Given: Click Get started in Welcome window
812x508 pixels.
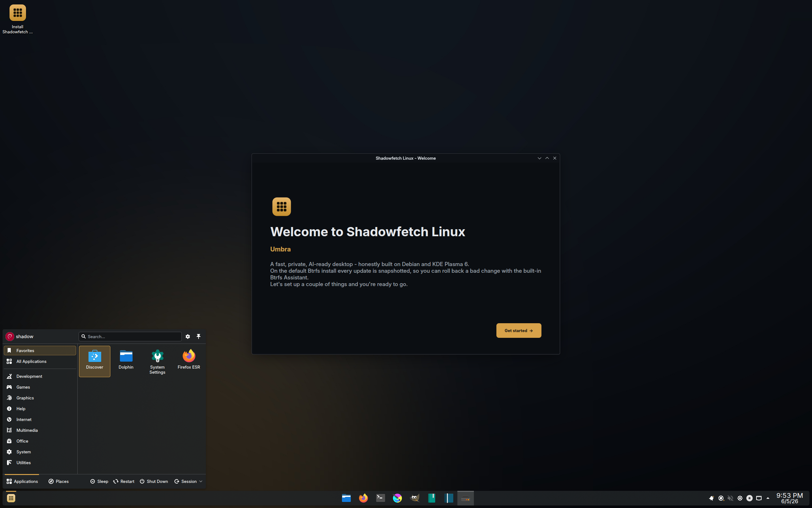Looking at the screenshot, I should click(x=519, y=331).
